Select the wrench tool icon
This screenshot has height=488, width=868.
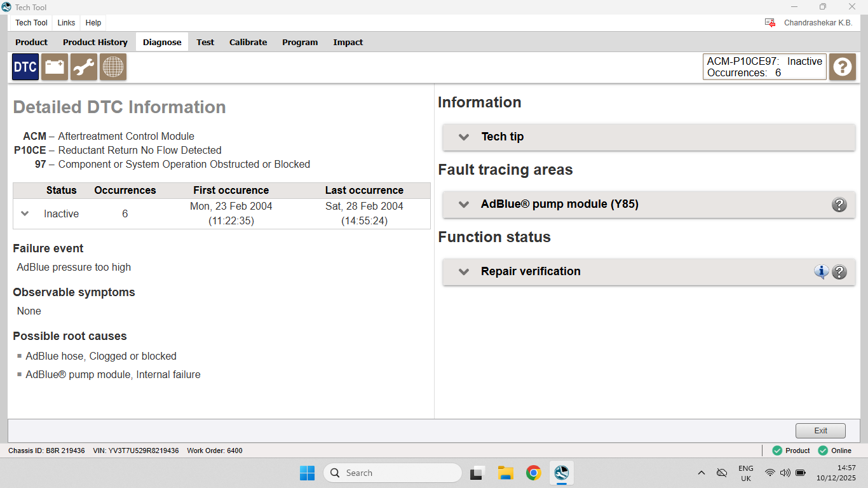(84, 67)
